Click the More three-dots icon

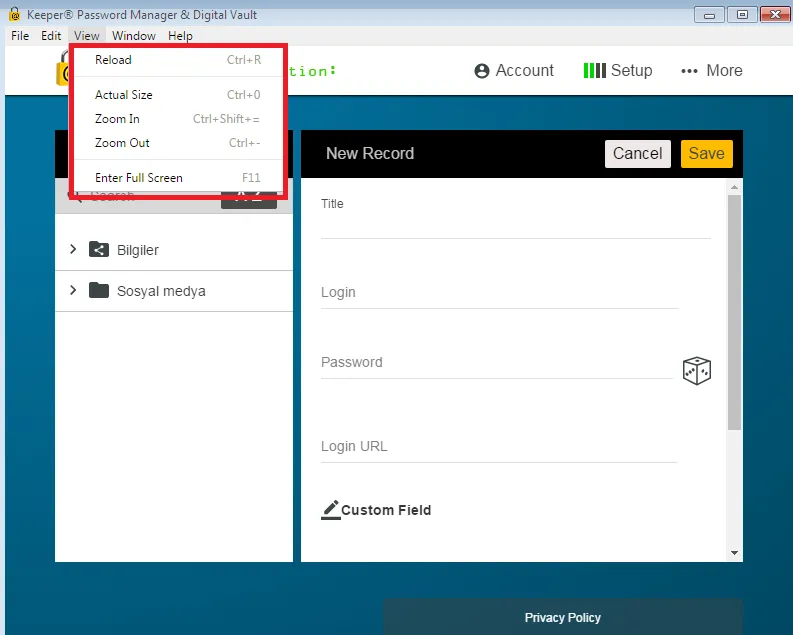coord(689,71)
